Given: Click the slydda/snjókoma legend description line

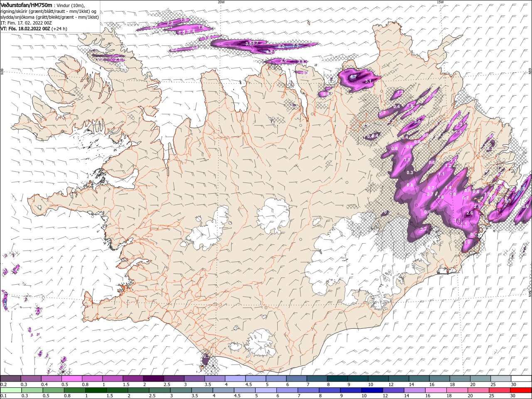Looking at the screenshot, I should pos(49,17).
